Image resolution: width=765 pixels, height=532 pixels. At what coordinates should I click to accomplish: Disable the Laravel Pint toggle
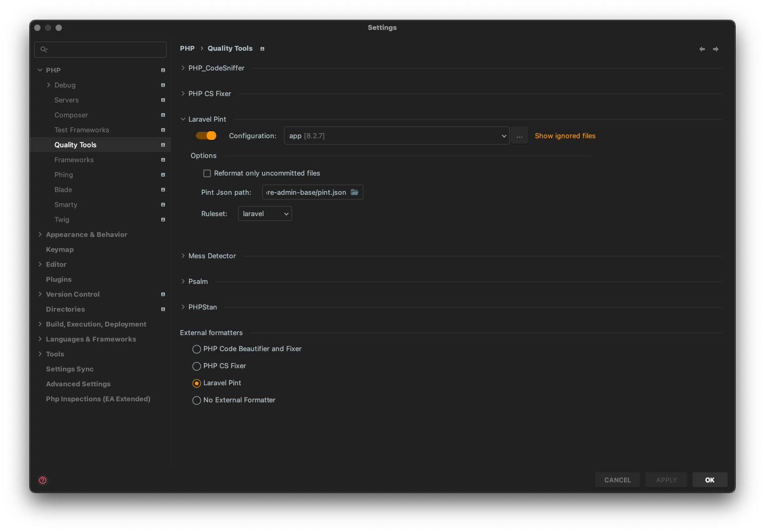(x=206, y=136)
